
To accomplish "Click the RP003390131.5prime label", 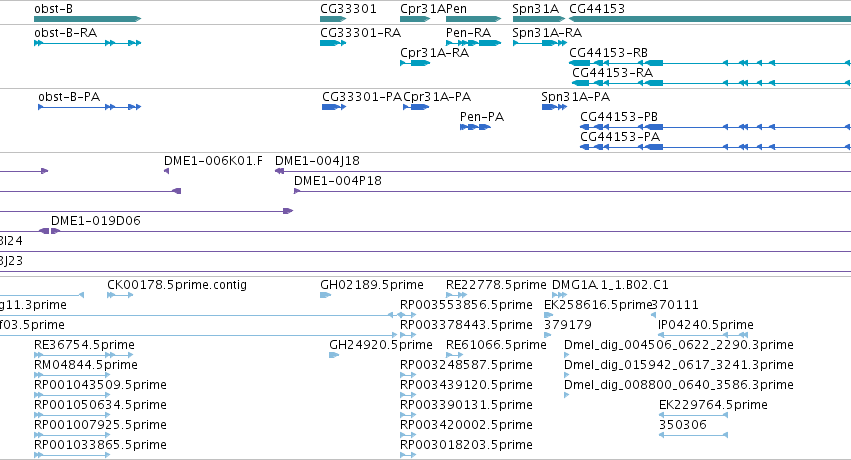I will [x=466, y=405].
